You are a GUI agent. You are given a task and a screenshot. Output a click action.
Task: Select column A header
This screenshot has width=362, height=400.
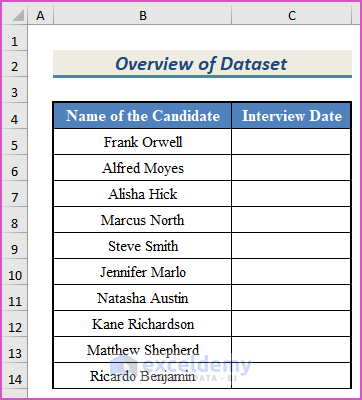40,15
